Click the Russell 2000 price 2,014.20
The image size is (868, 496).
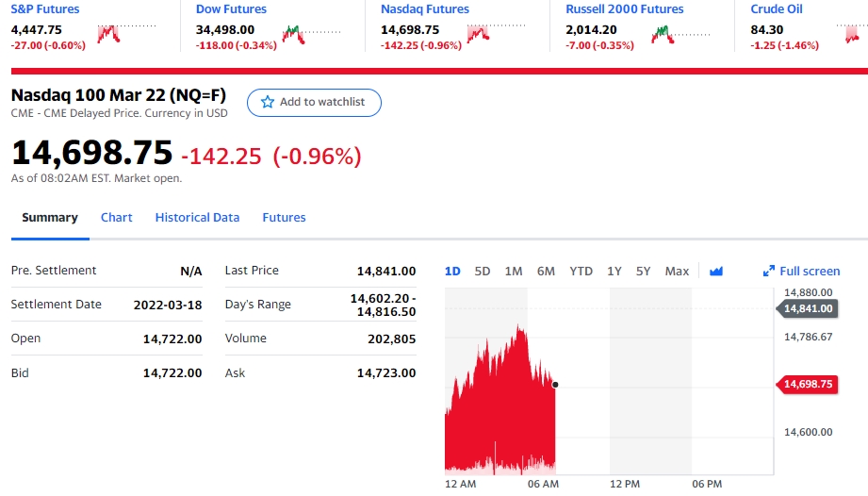[x=591, y=30]
